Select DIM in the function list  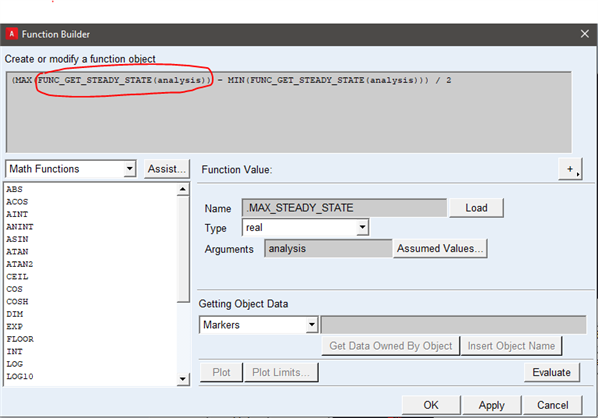14,314
